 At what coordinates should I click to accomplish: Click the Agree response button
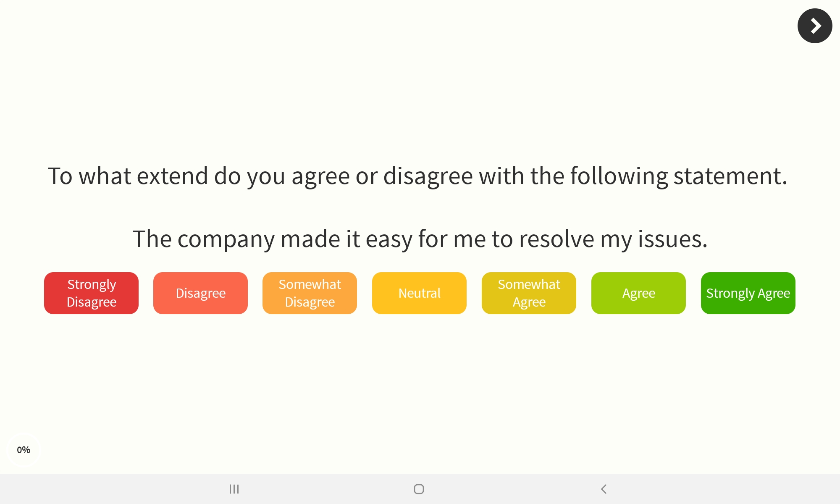tap(638, 293)
